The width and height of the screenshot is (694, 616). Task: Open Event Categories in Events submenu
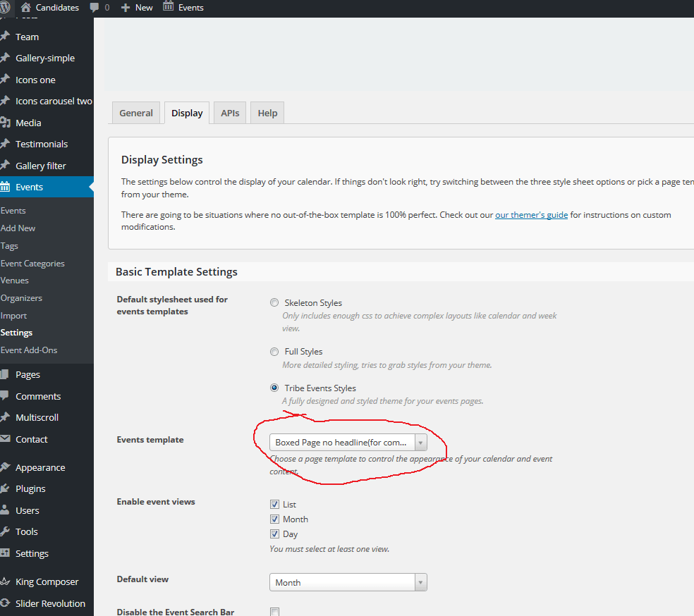click(x=32, y=264)
